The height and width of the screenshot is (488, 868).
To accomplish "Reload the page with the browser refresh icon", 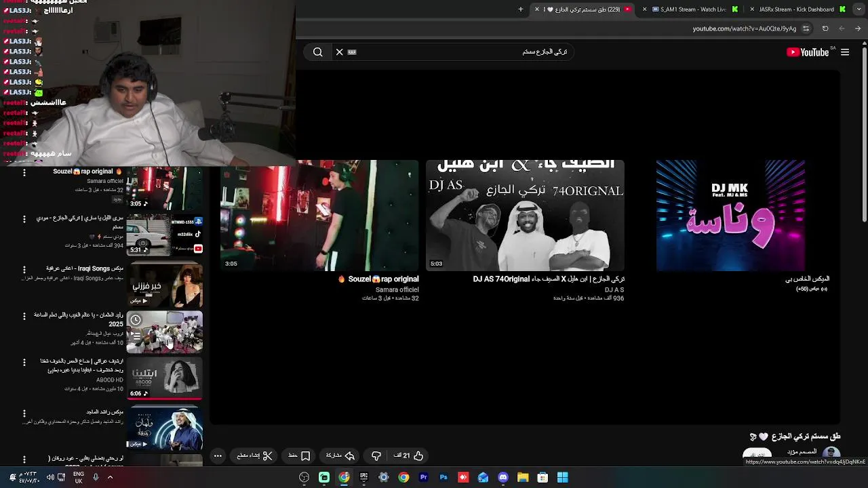I will 825,28.
